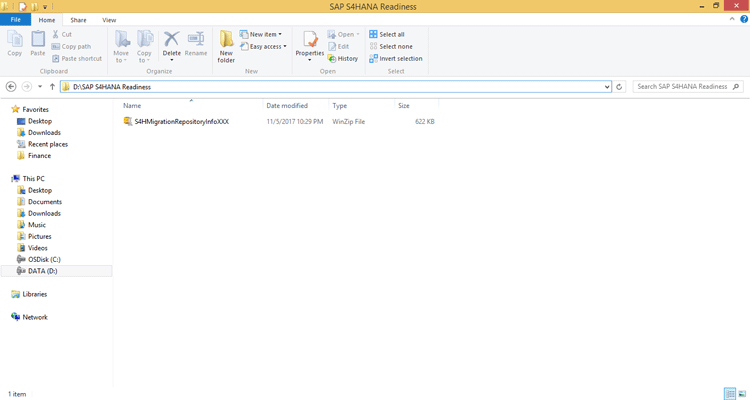750x400 pixels.
Task: Click Select none in ribbon
Action: point(391,46)
